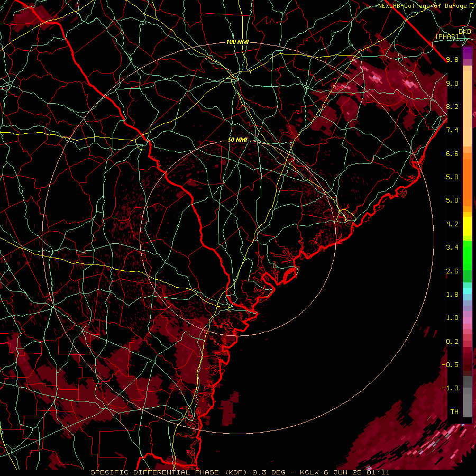Pick the pink segment of the color scale
The image size is (476, 476).
(x=467, y=321)
